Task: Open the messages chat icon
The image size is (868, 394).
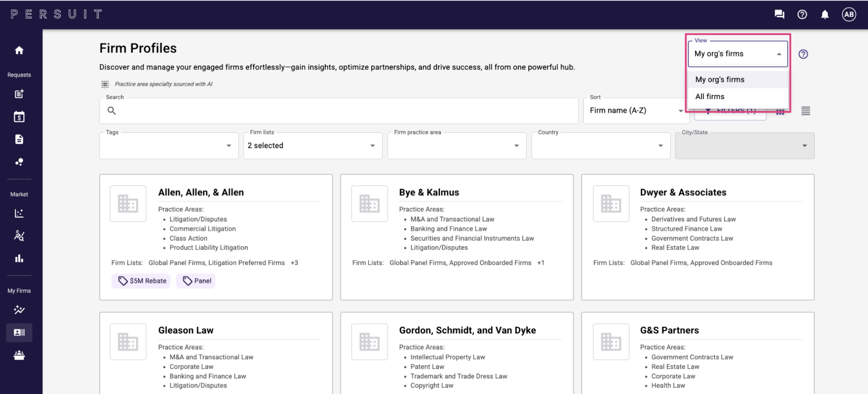Action: pos(779,14)
